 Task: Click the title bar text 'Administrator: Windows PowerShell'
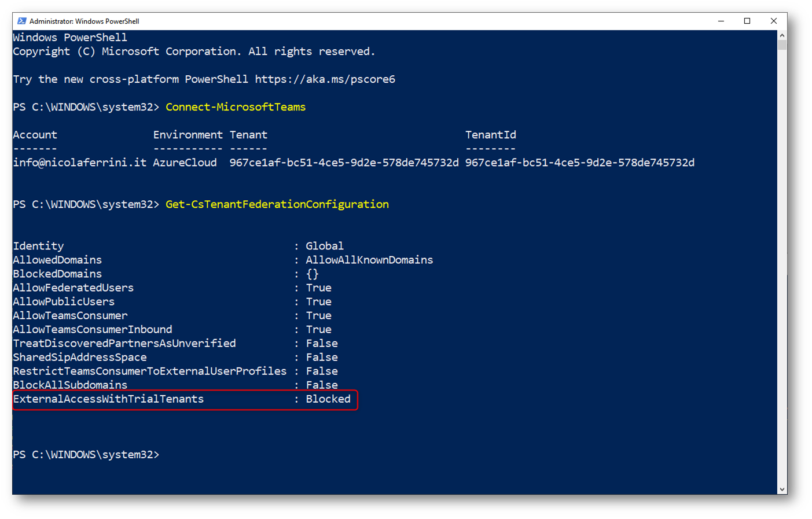pos(84,21)
